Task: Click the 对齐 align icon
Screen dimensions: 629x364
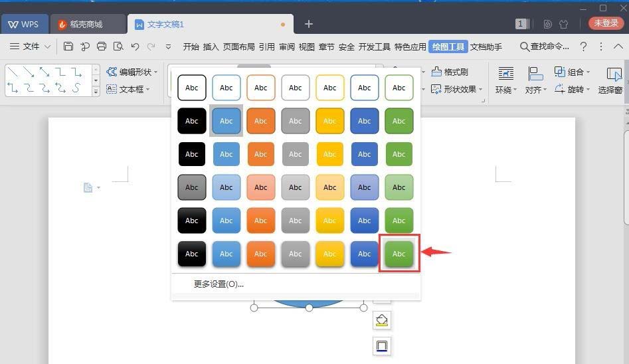Action: (x=535, y=74)
